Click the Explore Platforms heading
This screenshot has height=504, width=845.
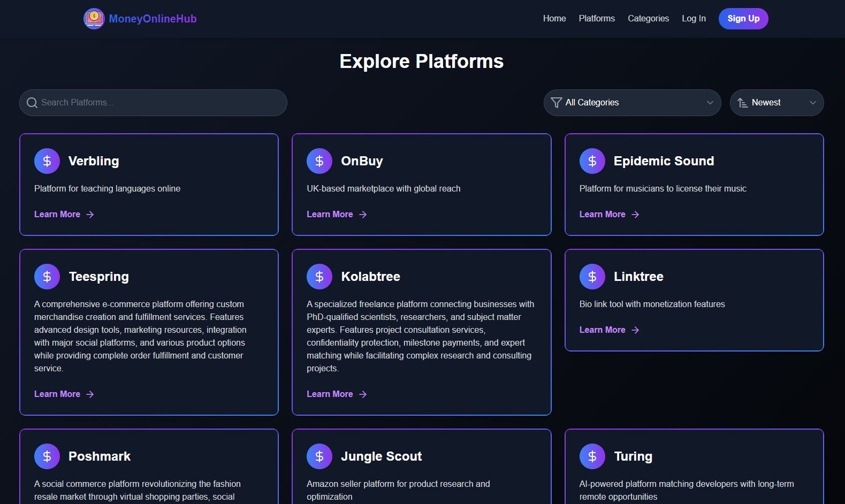pos(422,62)
